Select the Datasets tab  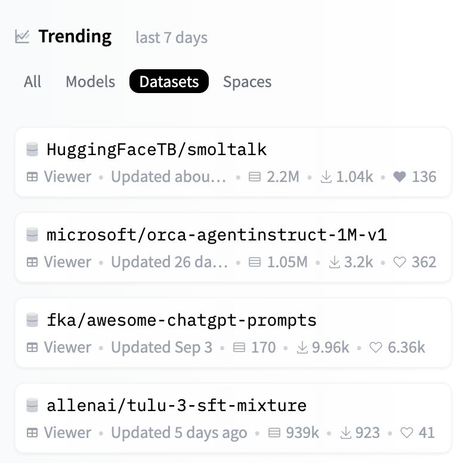tap(169, 81)
